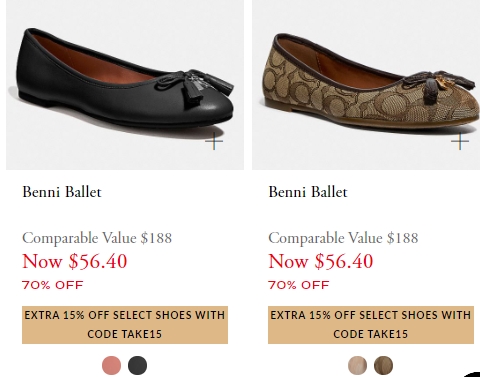Select the black color swatch
Screen dimensions: 480x377
pos(137,365)
